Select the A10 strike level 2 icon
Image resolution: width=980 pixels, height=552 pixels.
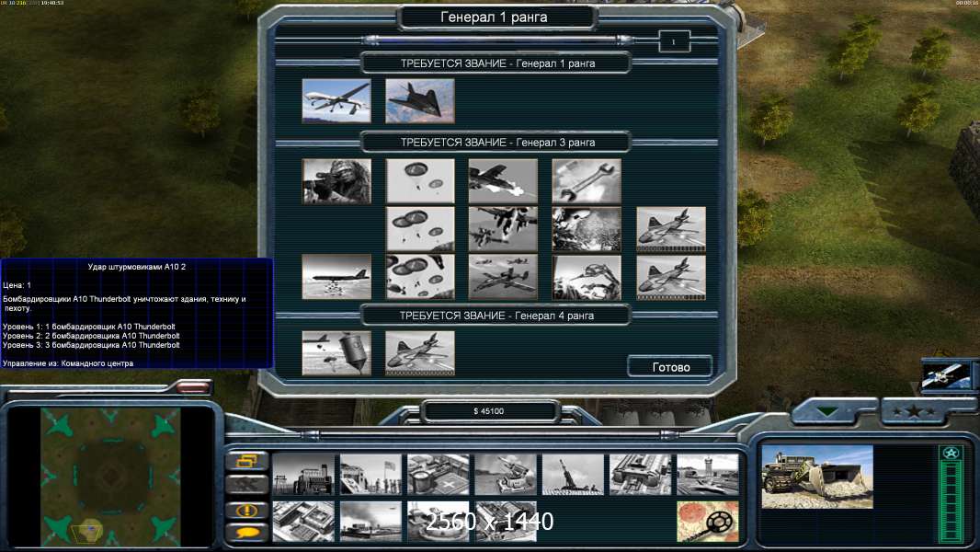pyautogui.click(x=503, y=229)
